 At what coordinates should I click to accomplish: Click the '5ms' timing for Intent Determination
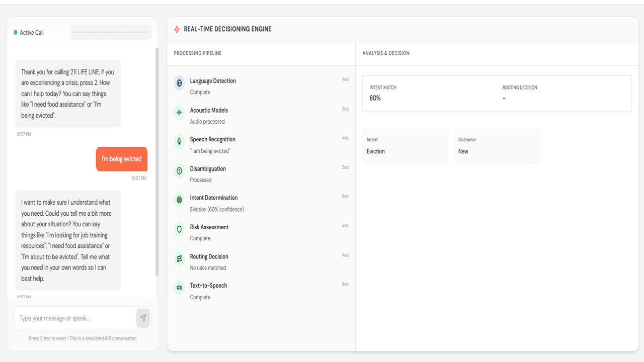point(345,197)
